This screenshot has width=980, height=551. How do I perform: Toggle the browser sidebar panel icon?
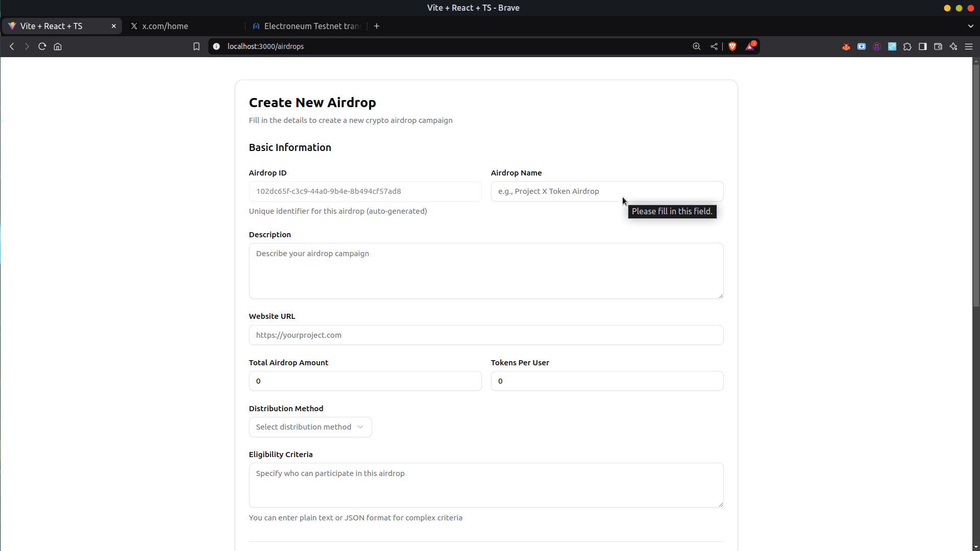923,46
